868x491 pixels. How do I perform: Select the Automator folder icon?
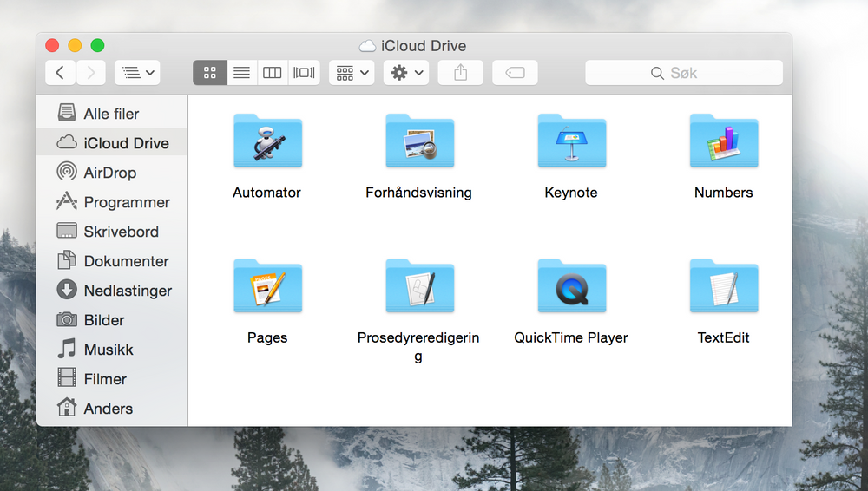268,141
